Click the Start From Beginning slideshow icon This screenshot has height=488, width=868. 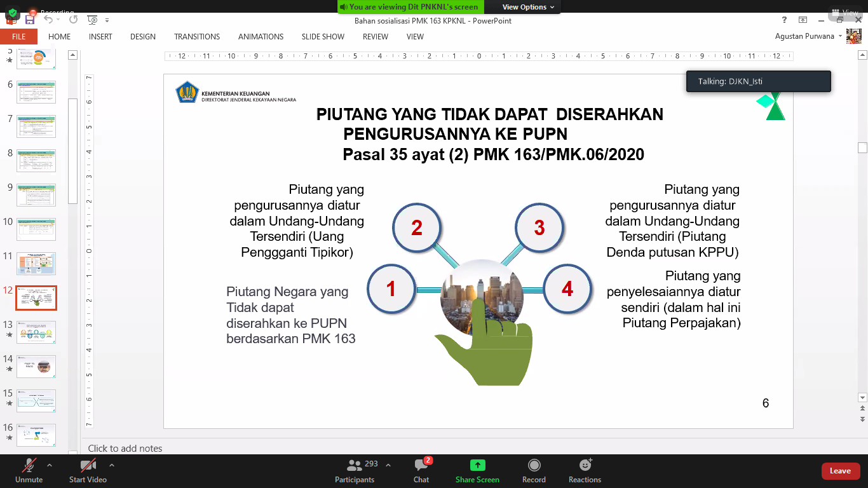(92, 20)
